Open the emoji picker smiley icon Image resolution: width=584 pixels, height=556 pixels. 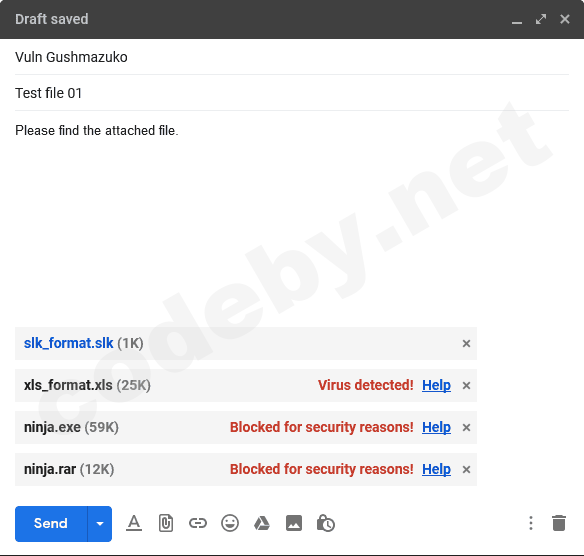(230, 523)
